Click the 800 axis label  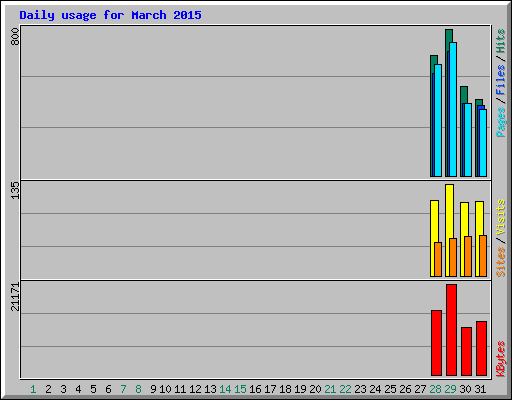pyautogui.click(x=15, y=37)
